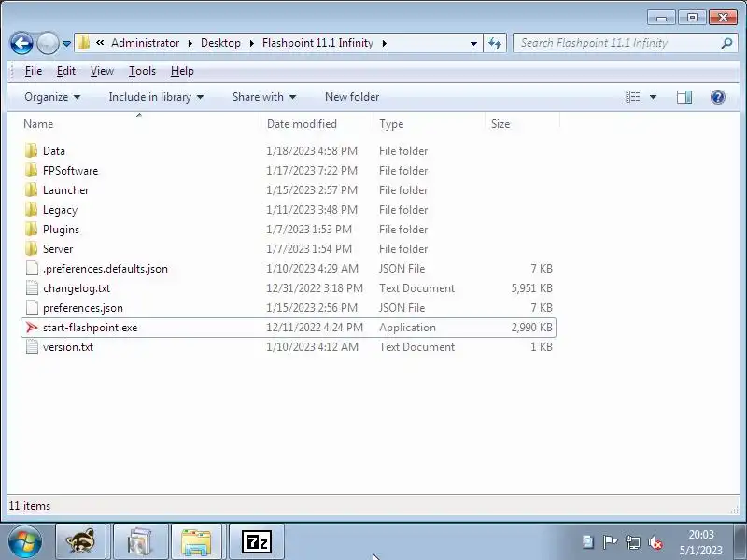
Task: Select the preferences.json file icon
Action: coord(32,308)
